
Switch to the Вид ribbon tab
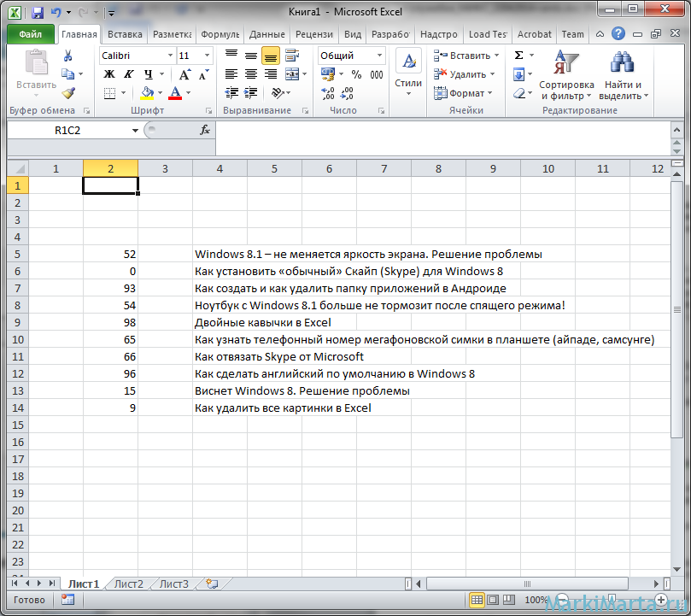353,34
